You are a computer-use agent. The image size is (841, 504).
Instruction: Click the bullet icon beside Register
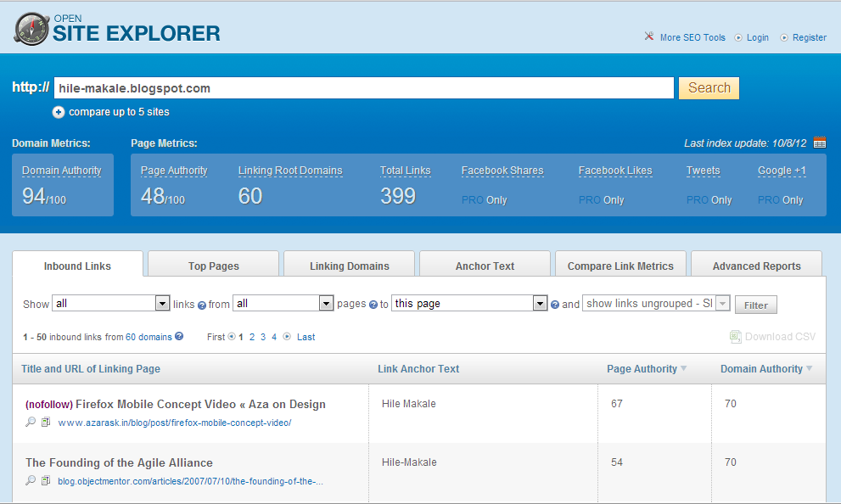coord(784,37)
